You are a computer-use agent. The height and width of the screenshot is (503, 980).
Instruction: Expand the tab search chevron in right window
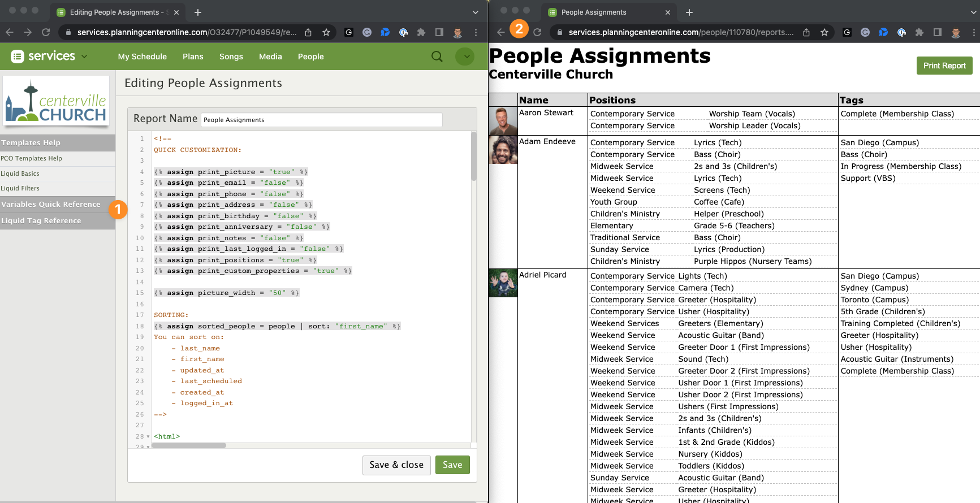point(974,12)
